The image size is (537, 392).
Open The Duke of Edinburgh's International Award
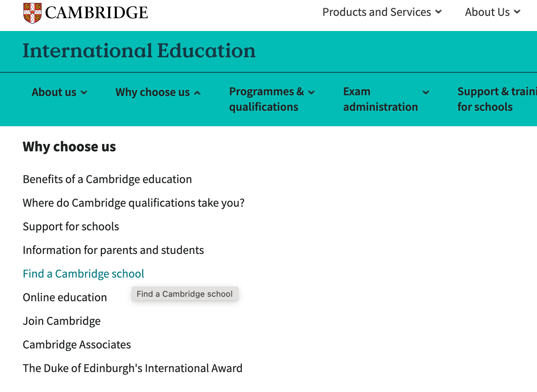133,368
